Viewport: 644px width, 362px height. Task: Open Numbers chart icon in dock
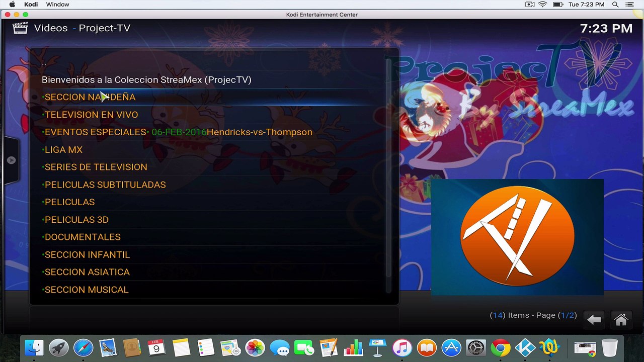[353, 347]
